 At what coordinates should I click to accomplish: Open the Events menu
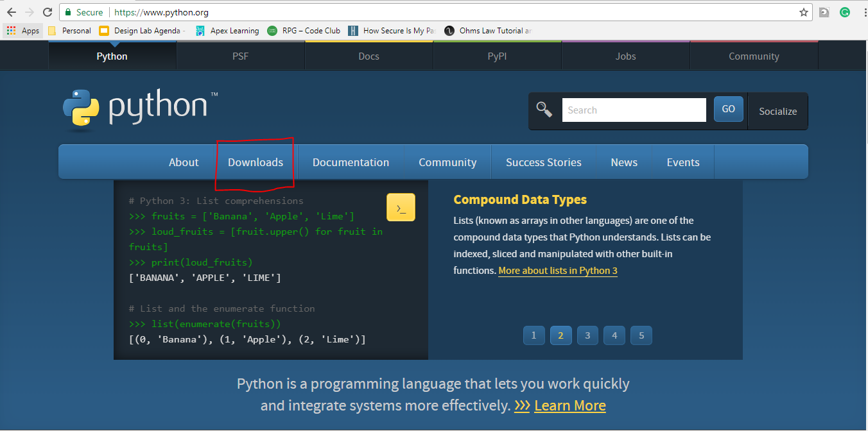coord(683,162)
